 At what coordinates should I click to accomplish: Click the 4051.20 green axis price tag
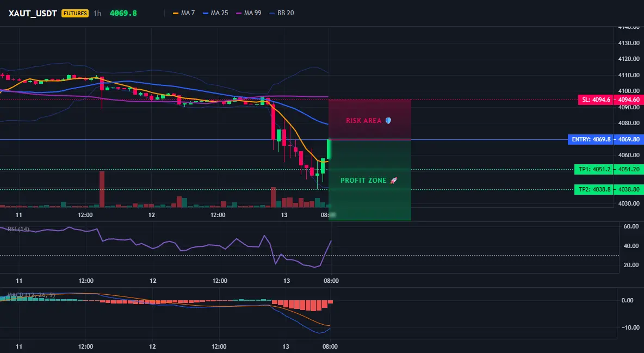tap(629, 169)
